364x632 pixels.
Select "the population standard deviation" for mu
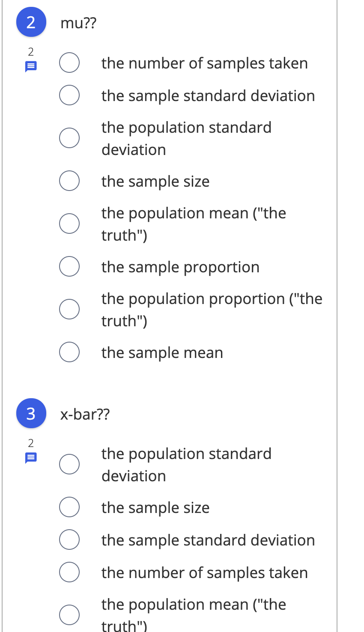click(69, 137)
